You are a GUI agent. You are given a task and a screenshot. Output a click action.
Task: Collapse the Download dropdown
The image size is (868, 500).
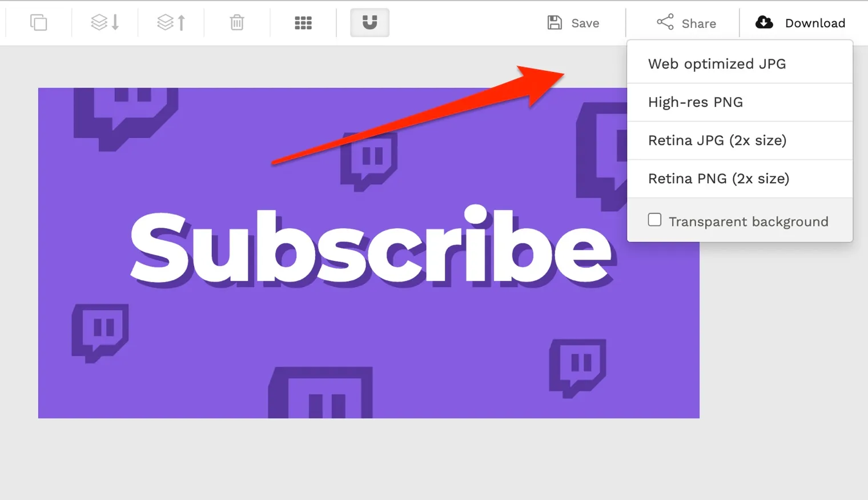(800, 23)
